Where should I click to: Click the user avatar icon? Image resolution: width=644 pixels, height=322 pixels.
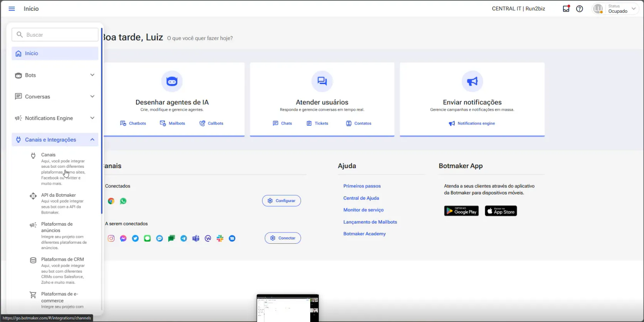(598, 8)
